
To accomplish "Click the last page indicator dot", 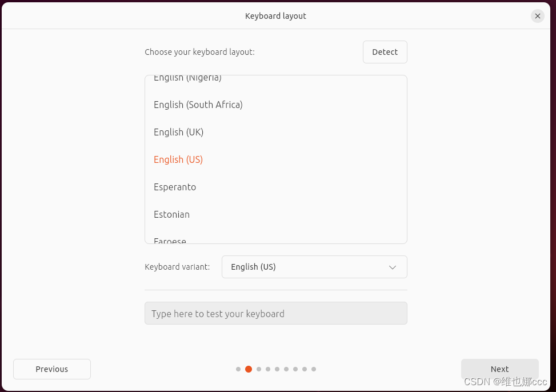I will point(314,369).
